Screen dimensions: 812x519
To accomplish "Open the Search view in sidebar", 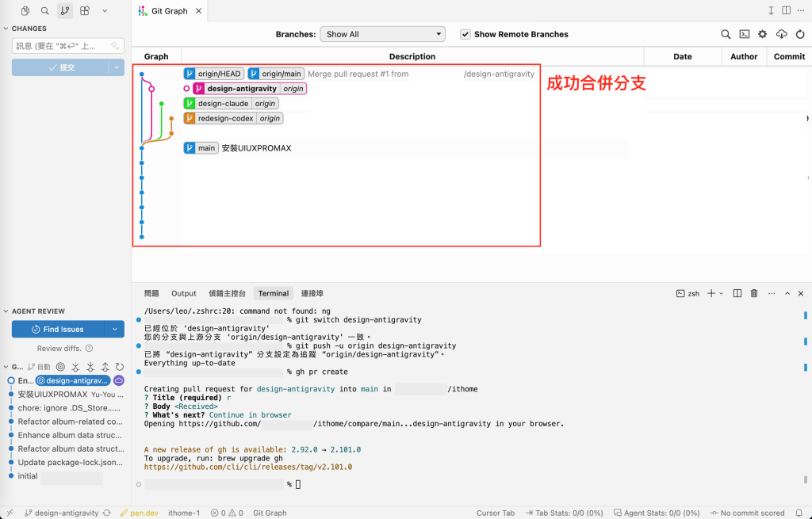I will pyautogui.click(x=45, y=10).
